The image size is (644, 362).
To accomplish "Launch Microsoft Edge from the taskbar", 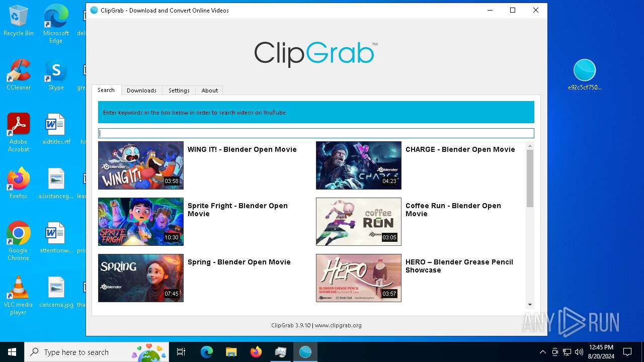I will pyautogui.click(x=206, y=352).
